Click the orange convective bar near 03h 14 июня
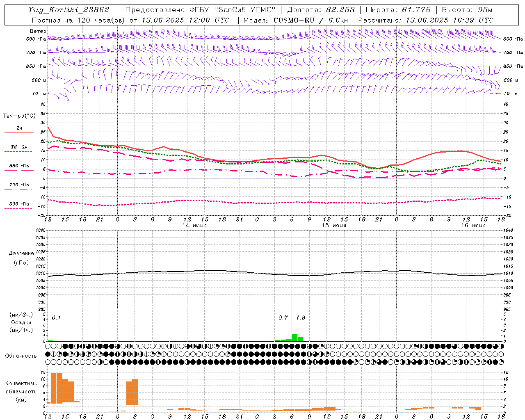Image resolution: width=525 pixels, height=420 pixels. tap(132, 392)
